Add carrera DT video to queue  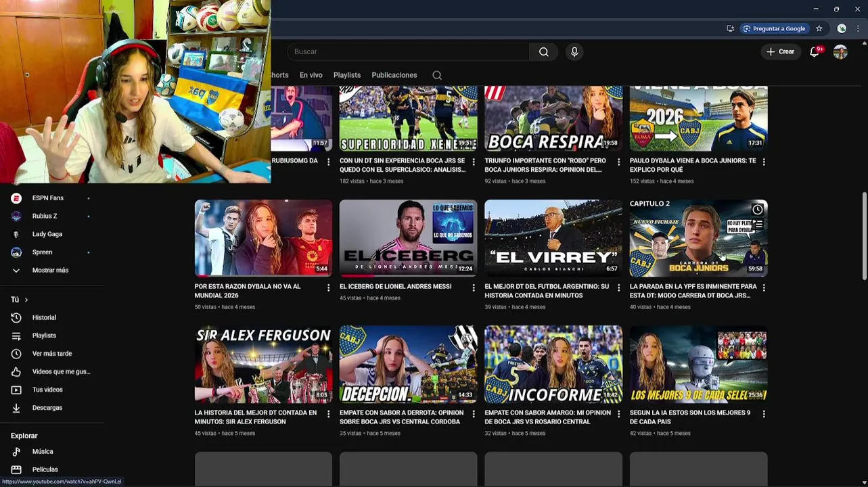[x=758, y=225]
